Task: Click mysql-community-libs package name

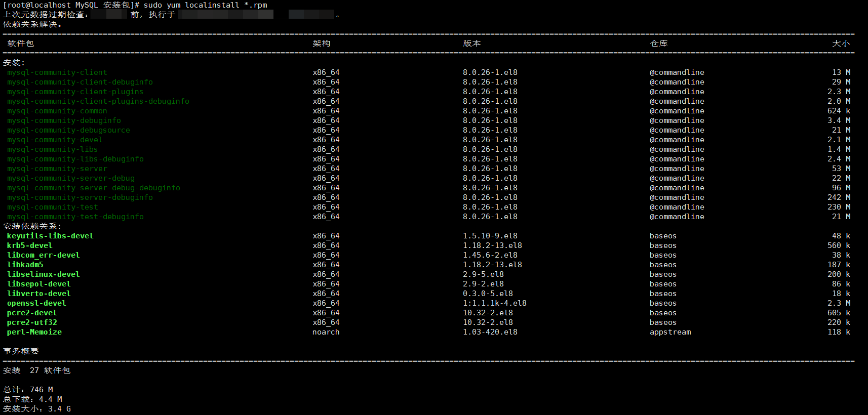Action: click(x=53, y=149)
